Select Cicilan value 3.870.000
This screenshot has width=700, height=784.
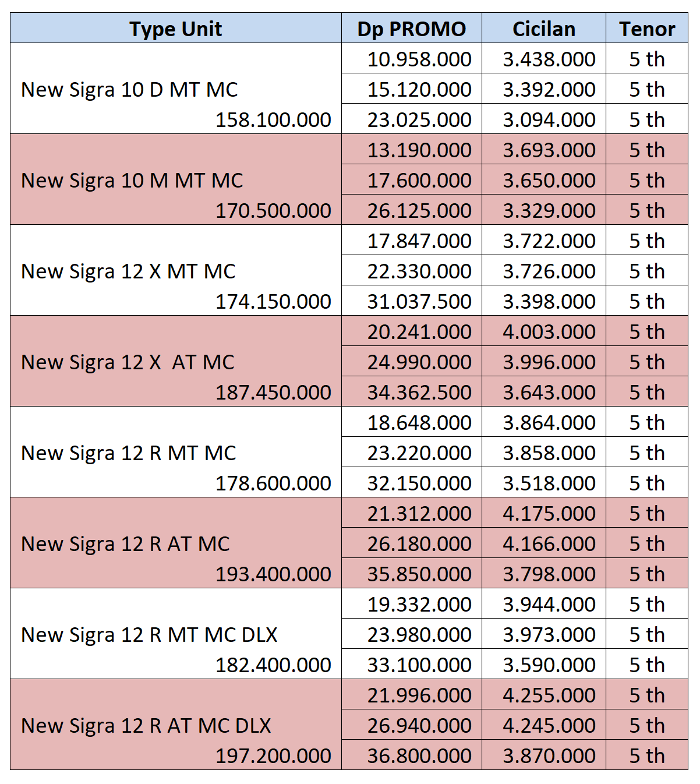click(549, 756)
